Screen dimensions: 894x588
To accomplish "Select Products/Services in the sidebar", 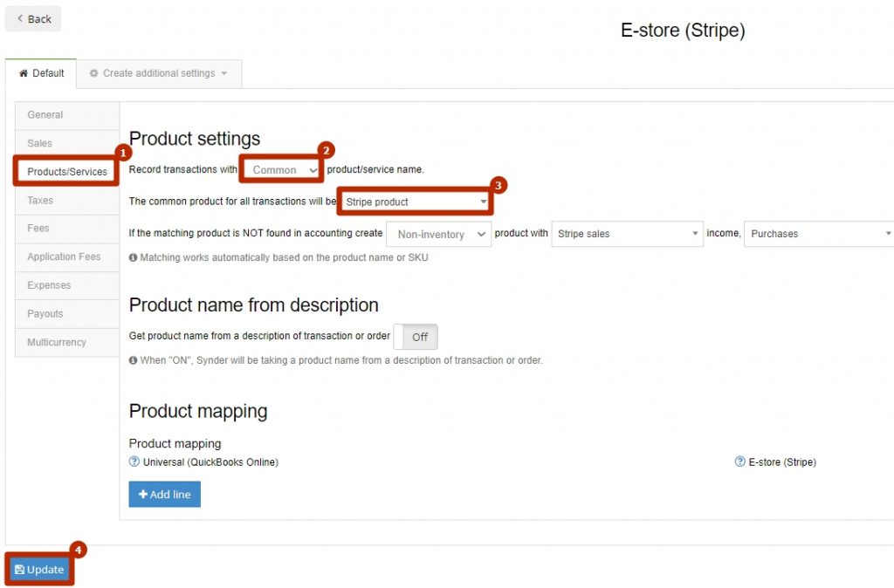I will tap(66, 172).
